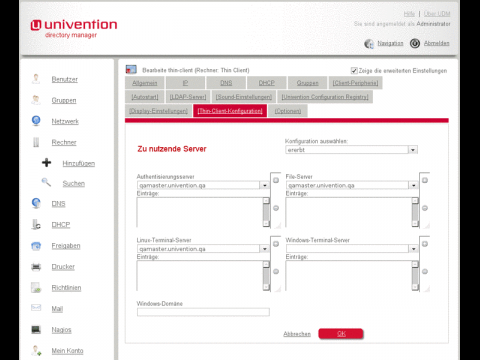This screenshot has width=480, height=360.
Task: Open the Display-Einstellungen tab
Action: coord(158,111)
